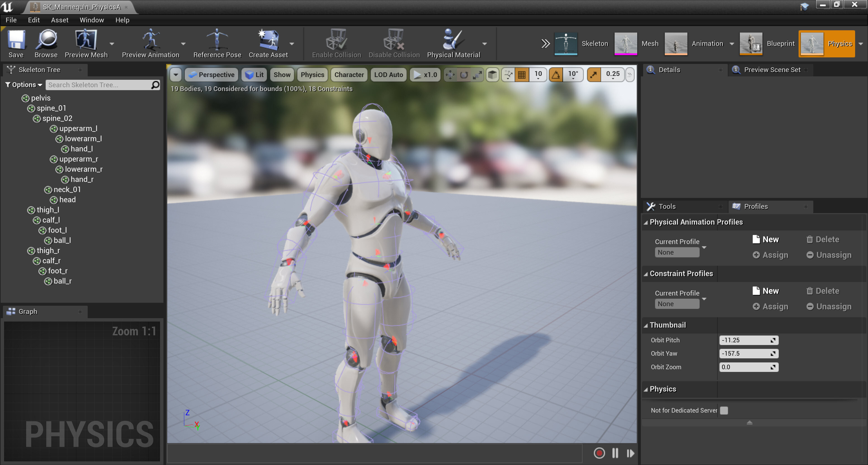Open Skeleton Tree Options dropdown
Viewport: 868px width, 465px height.
24,85
